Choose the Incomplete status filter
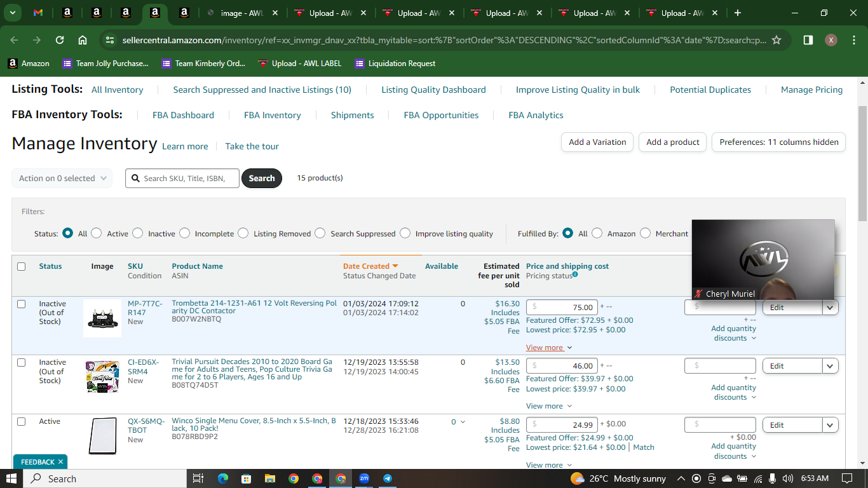This screenshot has width=868, height=488. tap(185, 233)
